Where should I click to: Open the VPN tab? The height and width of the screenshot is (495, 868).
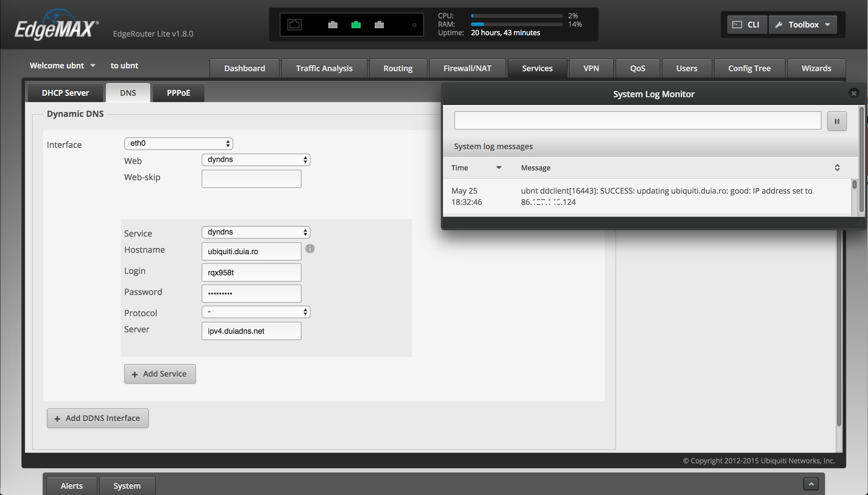(x=591, y=68)
